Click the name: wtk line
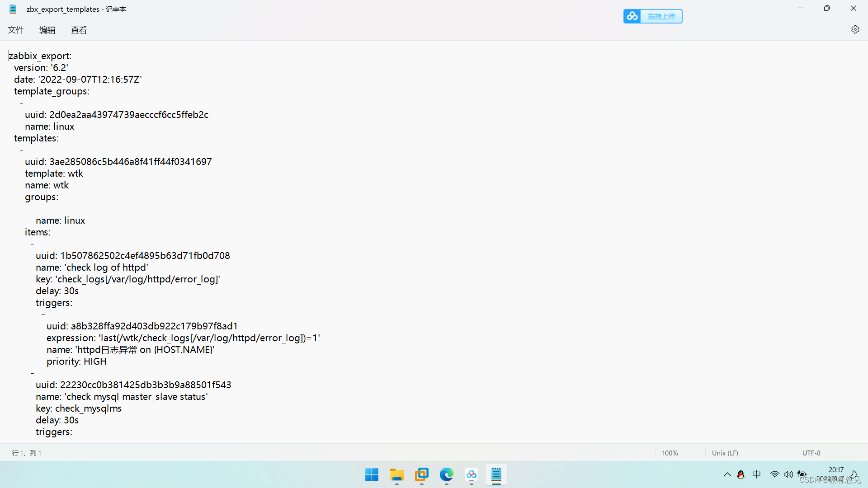The width and height of the screenshot is (868, 488). 47,185
